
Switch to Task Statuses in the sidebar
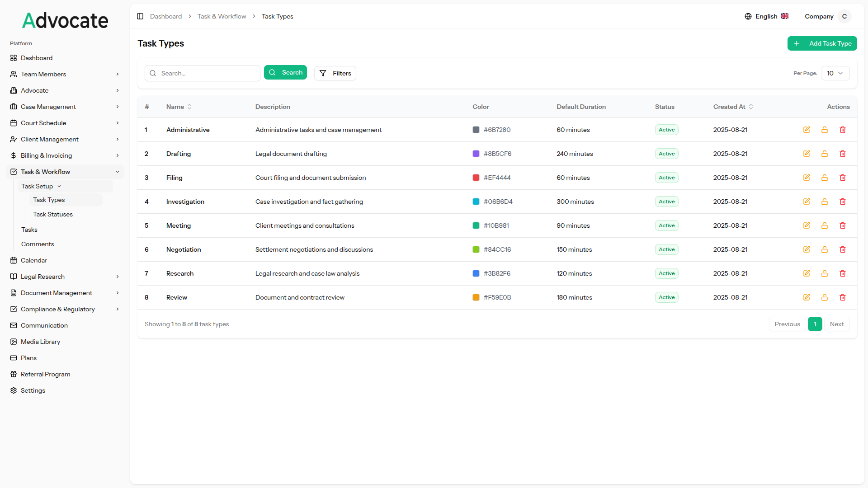pos(53,214)
